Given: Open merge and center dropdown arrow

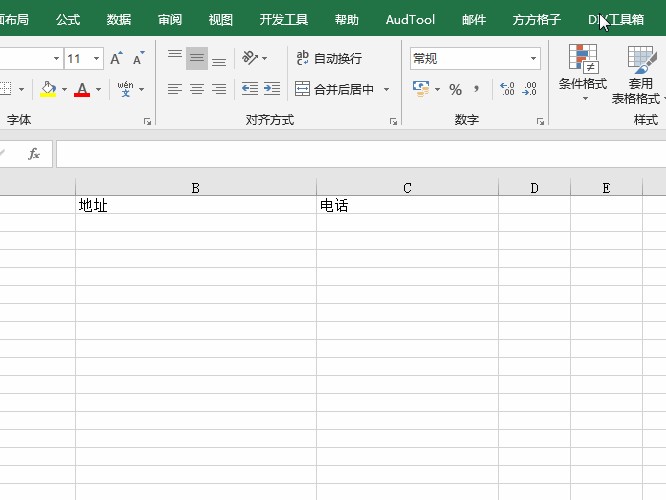Looking at the screenshot, I should [387, 89].
